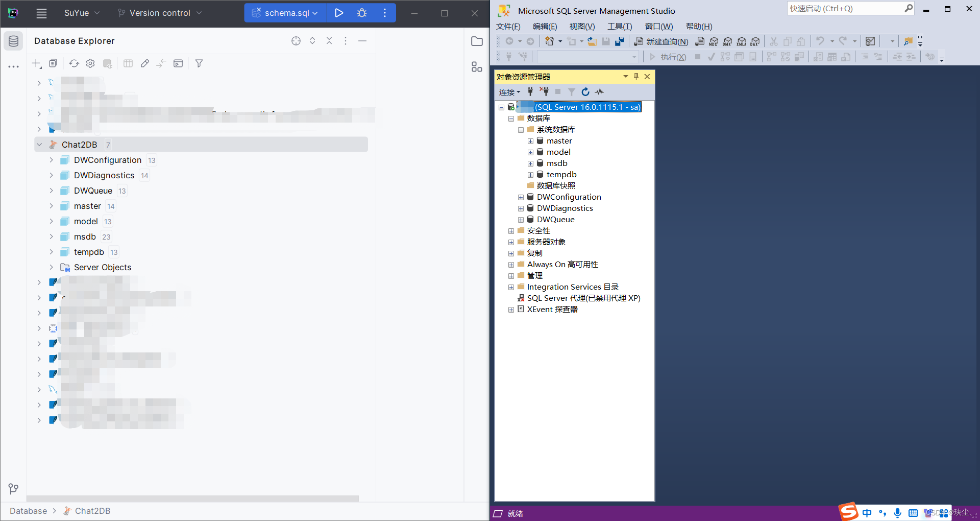Refresh the Object Explorer in SSMS
The width and height of the screenshot is (980, 521).
pyautogui.click(x=585, y=92)
